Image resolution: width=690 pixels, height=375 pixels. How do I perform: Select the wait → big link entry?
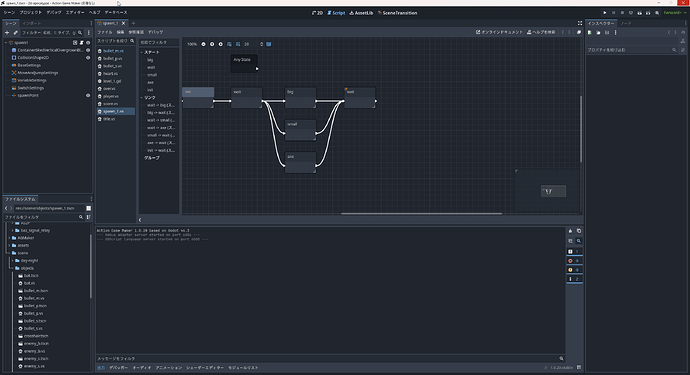click(161, 105)
